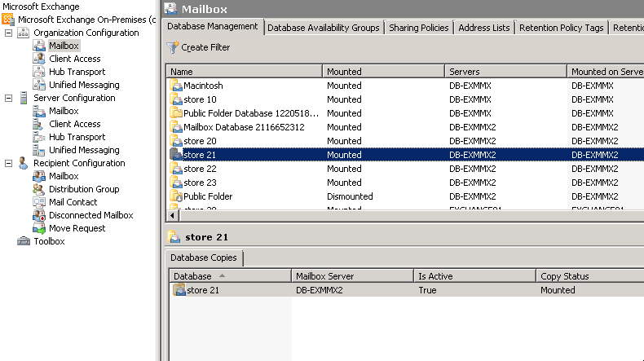Click the Create Filter funnel icon
This screenshot has height=361, width=644.
point(172,47)
